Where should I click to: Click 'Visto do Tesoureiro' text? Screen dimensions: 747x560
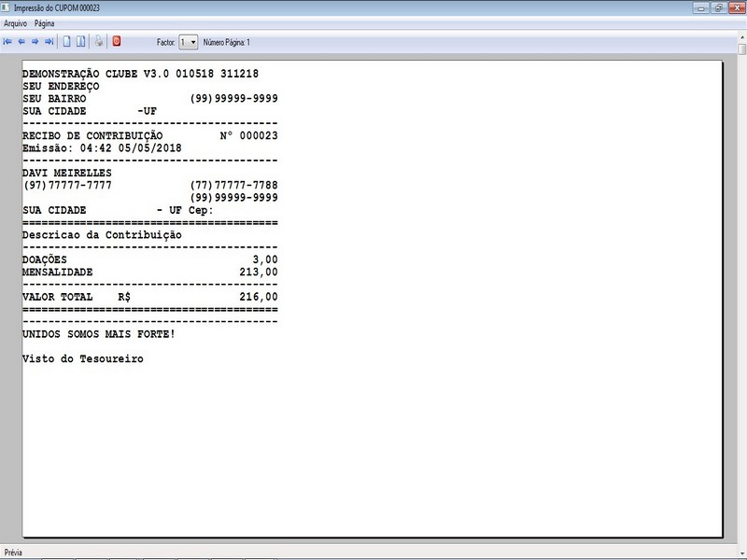[83, 359]
